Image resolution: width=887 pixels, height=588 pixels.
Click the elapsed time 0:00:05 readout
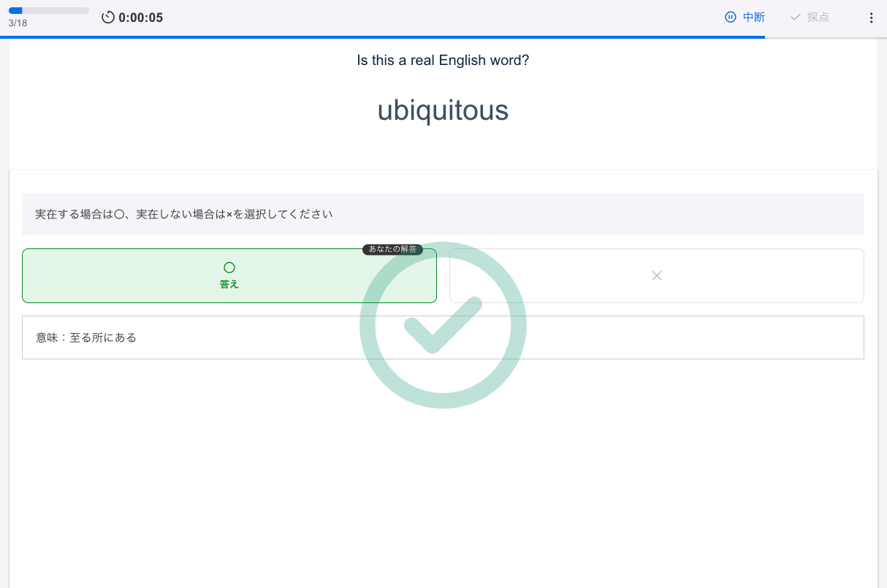(x=140, y=18)
